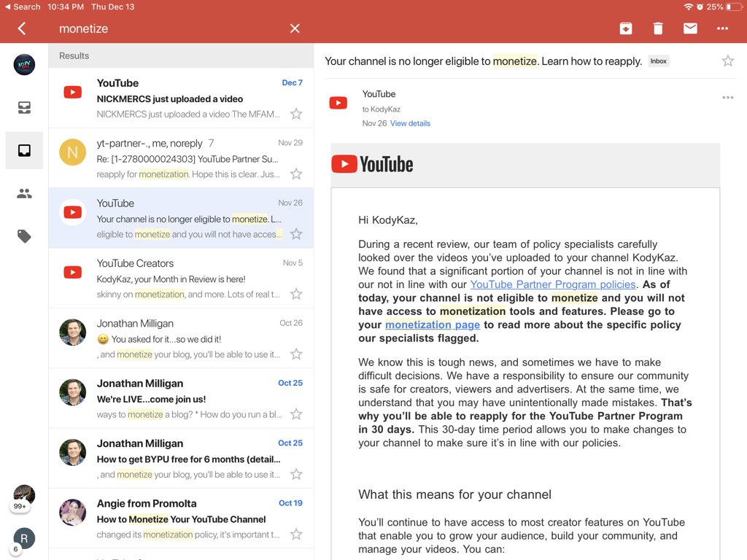747x560 pixels.
Task: Expand sender info via View details
Action: (x=410, y=123)
